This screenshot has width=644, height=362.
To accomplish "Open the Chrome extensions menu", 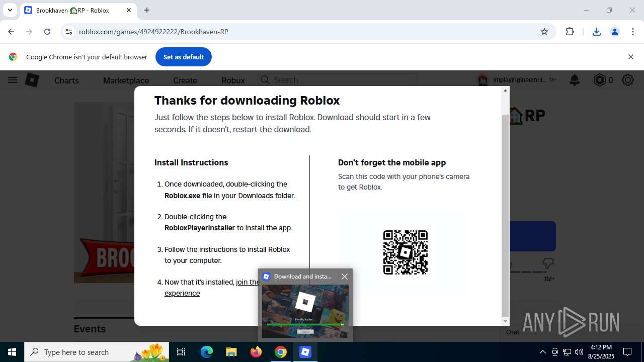I will pyautogui.click(x=570, y=32).
